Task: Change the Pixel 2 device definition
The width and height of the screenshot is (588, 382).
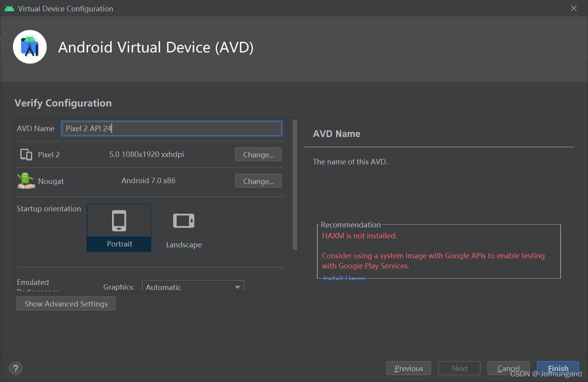Action: point(258,155)
